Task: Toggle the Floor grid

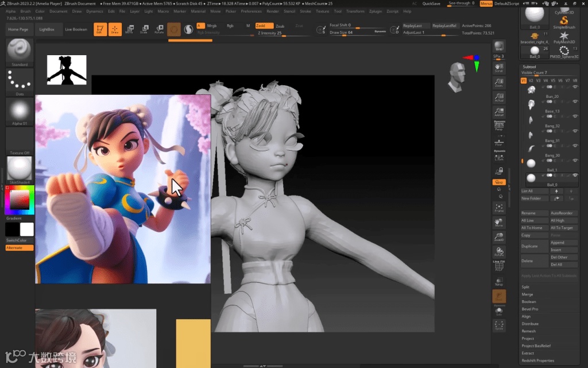Action: pyautogui.click(x=499, y=143)
